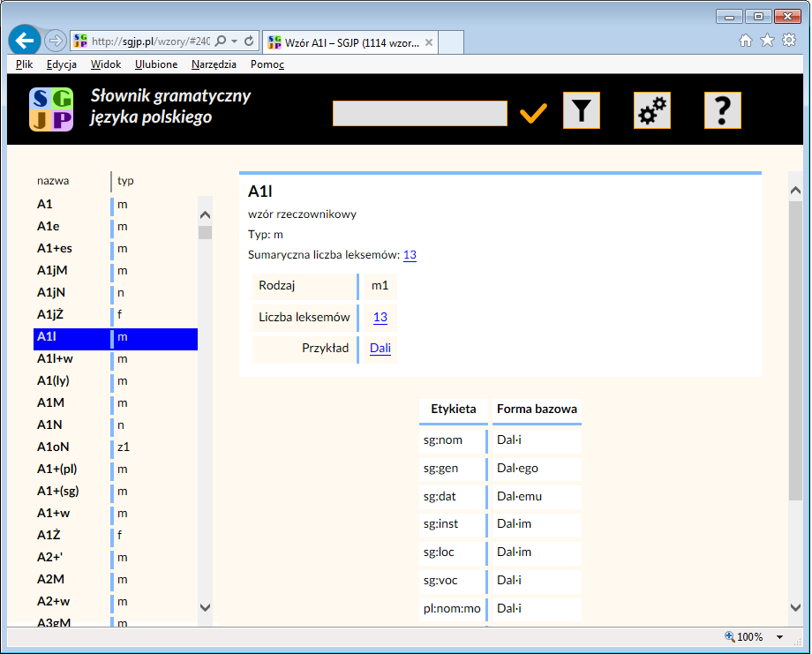Click the Dali example link
The image size is (812, 654).
pyautogui.click(x=380, y=349)
